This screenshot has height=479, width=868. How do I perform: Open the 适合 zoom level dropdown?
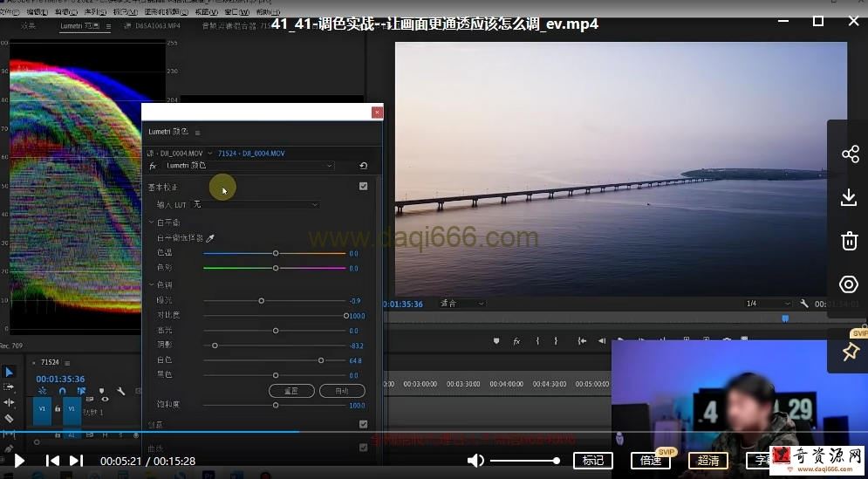pyautogui.click(x=462, y=304)
